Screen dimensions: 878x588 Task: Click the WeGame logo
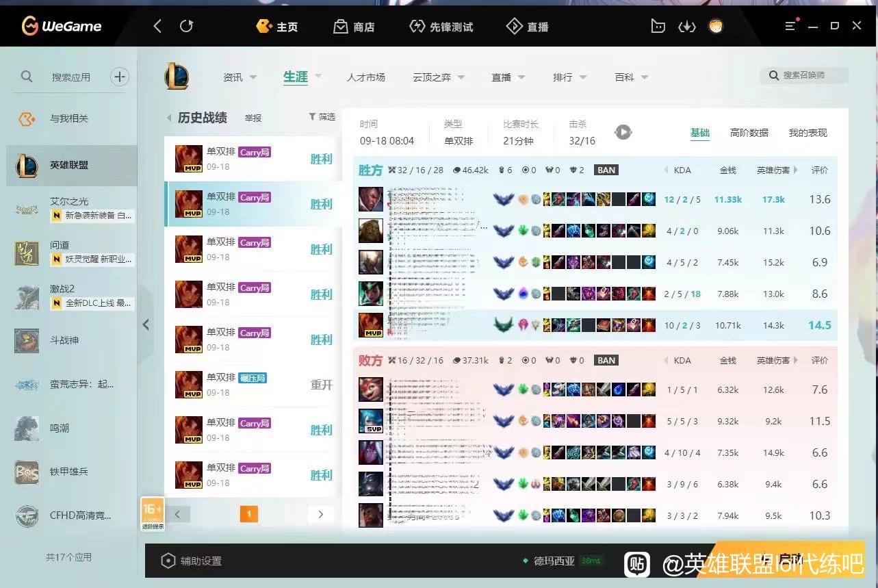(62, 27)
